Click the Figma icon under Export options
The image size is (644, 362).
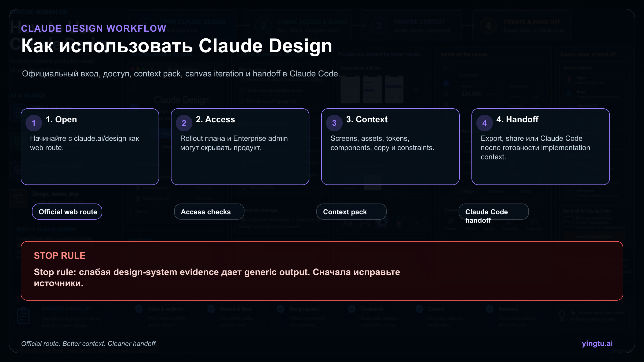[x=569, y=80]
